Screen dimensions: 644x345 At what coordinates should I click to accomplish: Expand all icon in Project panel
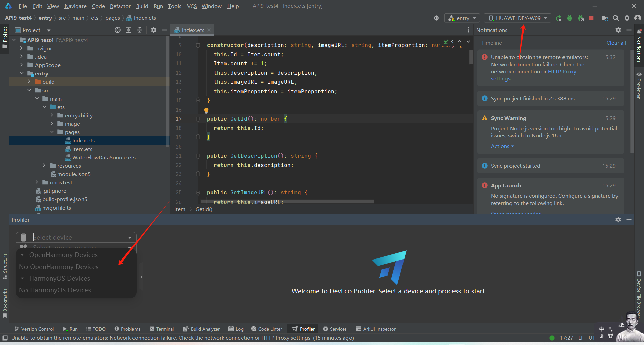(x=129, y=30)
